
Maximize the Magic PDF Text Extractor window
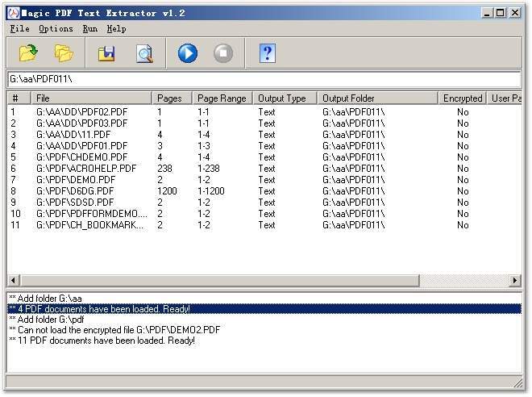click(x=500, y=13)
